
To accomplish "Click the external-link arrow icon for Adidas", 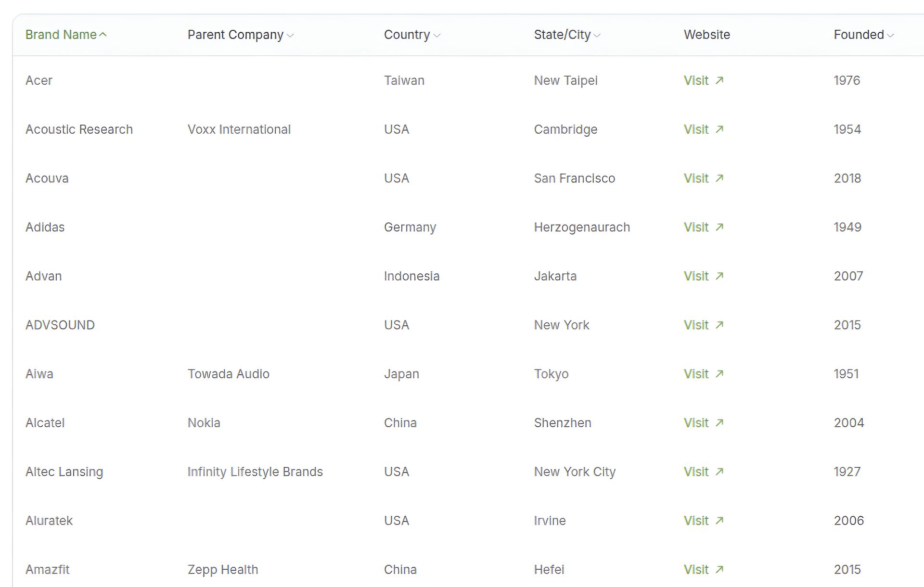I will (719, 227).
